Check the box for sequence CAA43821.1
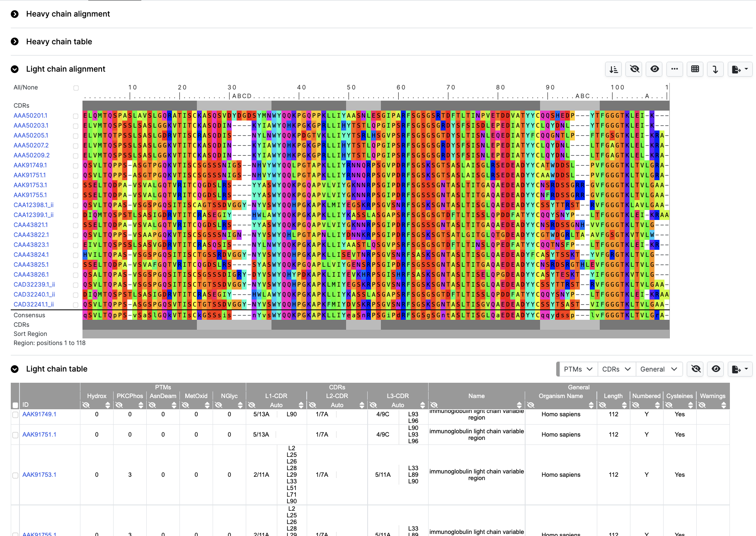756x536 pixels. [x=75, y=225]
